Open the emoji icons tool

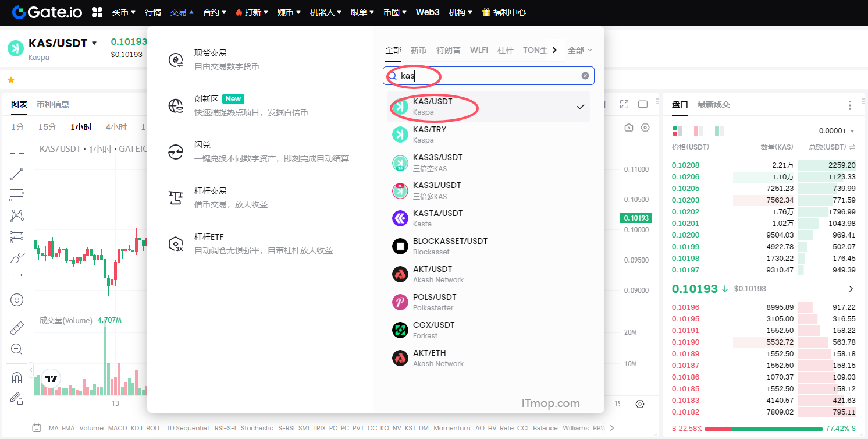click(x=17, y=300)
